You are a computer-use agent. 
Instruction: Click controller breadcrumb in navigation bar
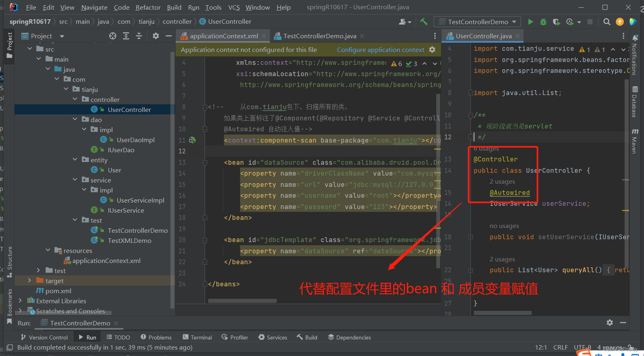177,21
